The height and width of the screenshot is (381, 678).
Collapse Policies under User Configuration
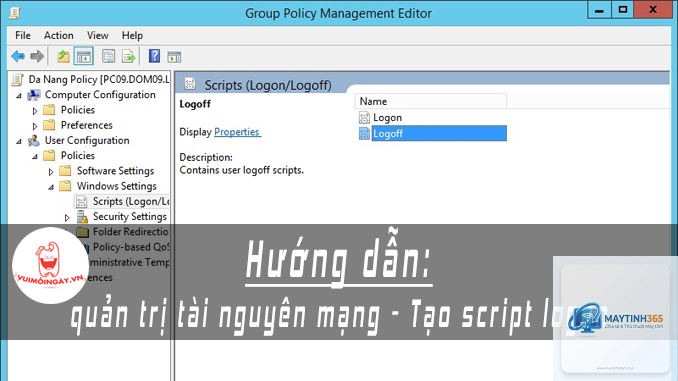click(x=35, y=157)
